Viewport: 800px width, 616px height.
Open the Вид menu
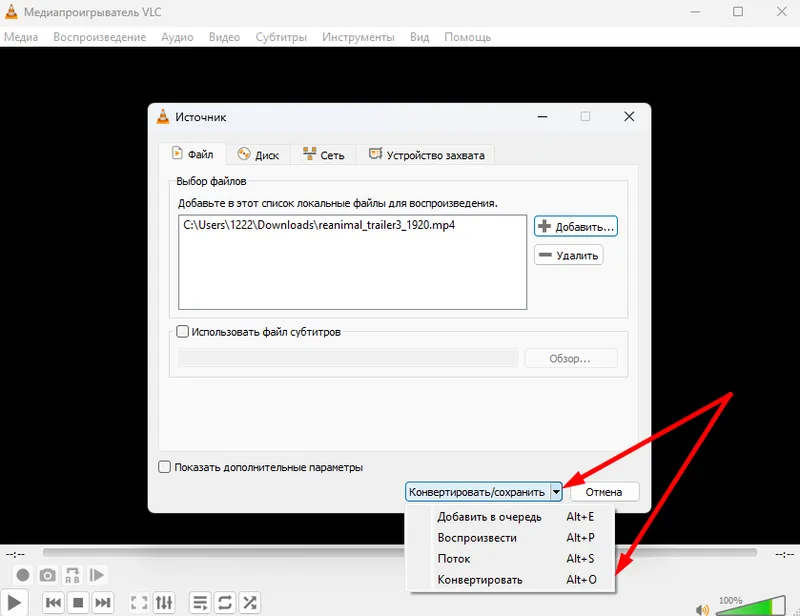tap(419, 37)
